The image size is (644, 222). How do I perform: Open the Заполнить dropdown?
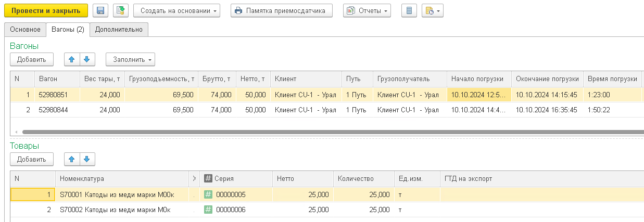[x=130, y=59]
